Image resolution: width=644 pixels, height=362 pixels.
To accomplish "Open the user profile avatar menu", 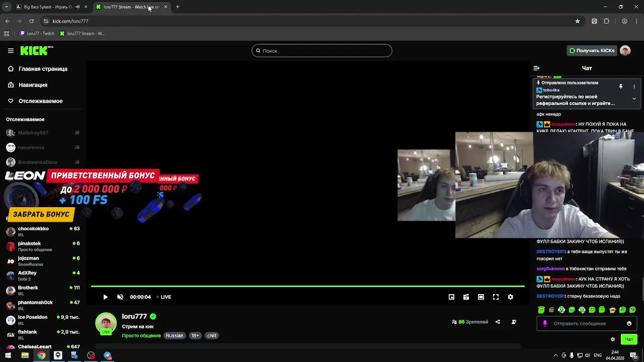I will click(x=625, y=51).
